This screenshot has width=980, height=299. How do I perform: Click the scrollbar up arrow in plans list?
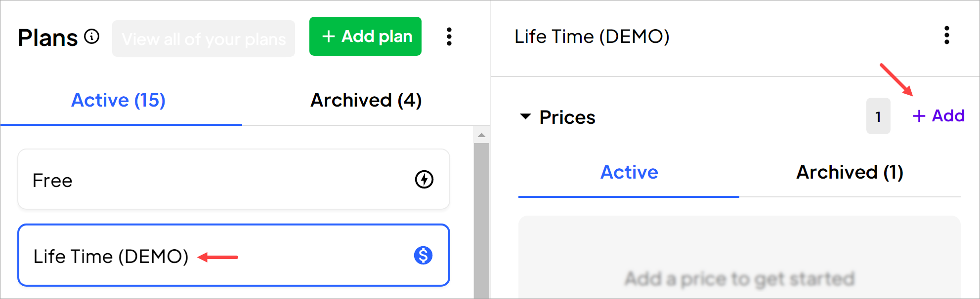coord(481,135)
